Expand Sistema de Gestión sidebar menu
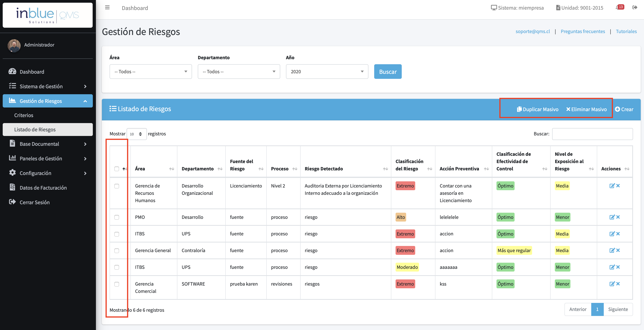Screen dimensions: 644x330 coord(48,86)
